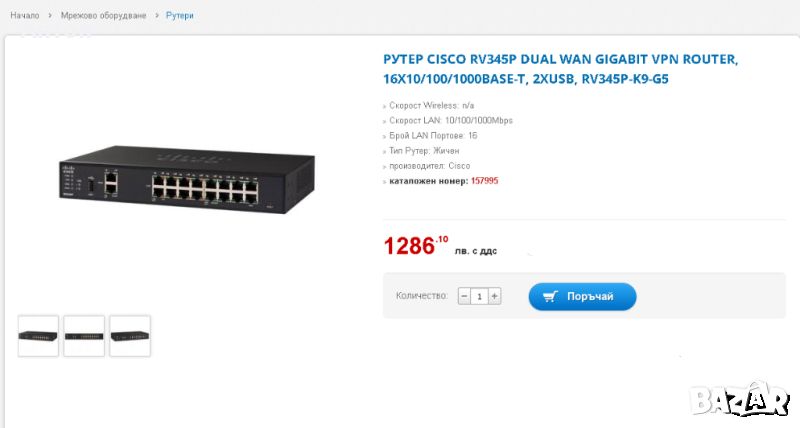Select the third router thumbnail
800x428 pixels.
pyautogui.click(x=130, y=336)
